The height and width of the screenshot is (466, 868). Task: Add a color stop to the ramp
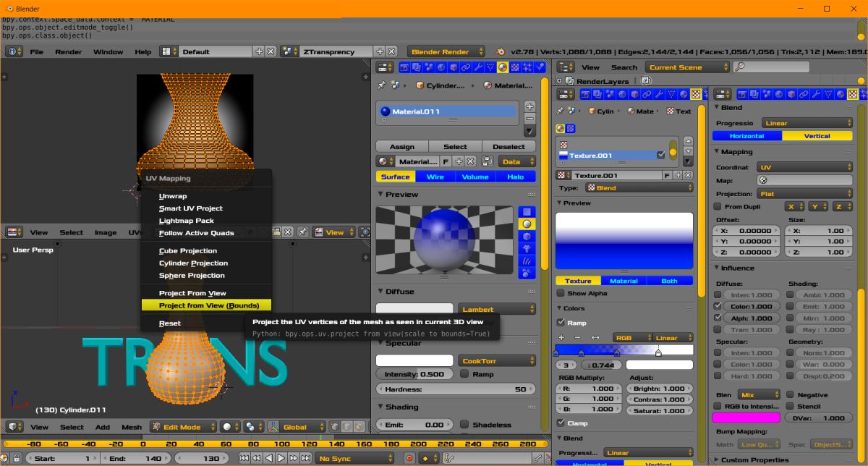(561, 338)
